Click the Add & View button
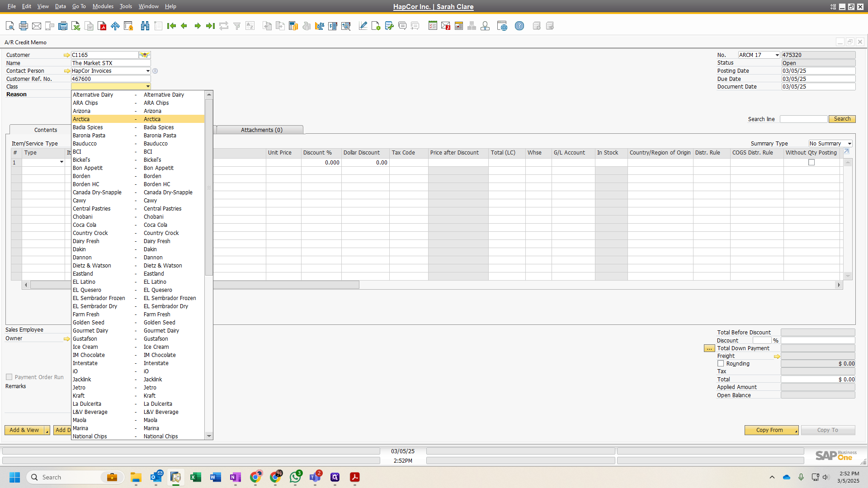This screenshot has width=868, height=488. click(24, 430)
